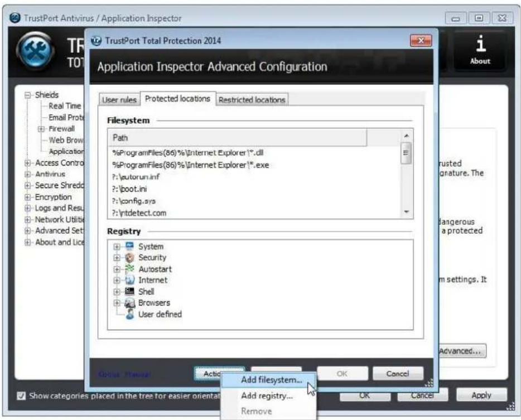The width and height of the screenshot is (521, 420).
Task: Expand the Access Control tree node
Action: pos(27,163)
